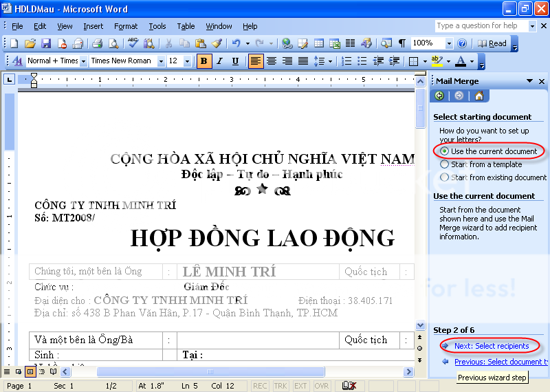Go to Mail Merge pane Home icon
The image size is (550, 392).
coord(478,96)
